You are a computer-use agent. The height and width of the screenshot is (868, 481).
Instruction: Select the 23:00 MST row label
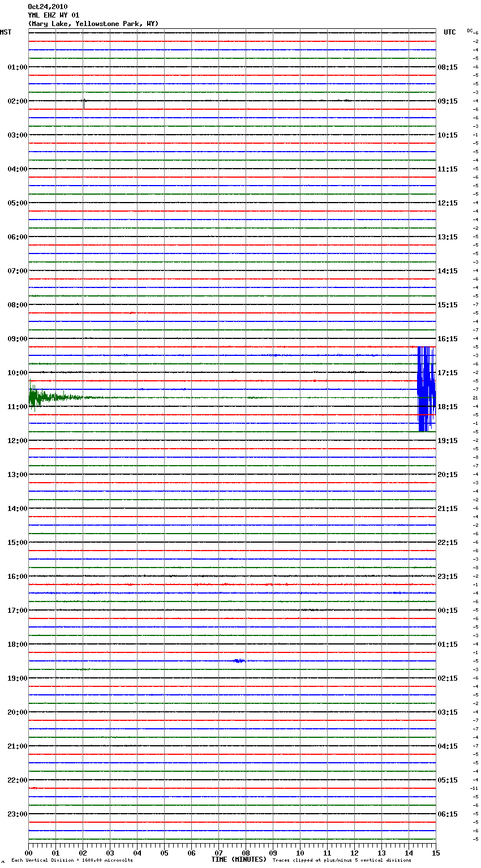click(x=18, y=814)
